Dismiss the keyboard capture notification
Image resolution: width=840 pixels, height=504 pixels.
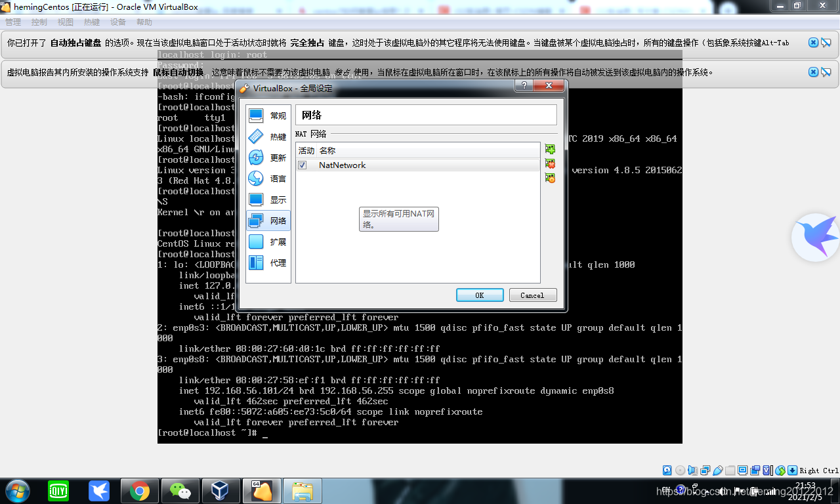[x=813, y=42]
